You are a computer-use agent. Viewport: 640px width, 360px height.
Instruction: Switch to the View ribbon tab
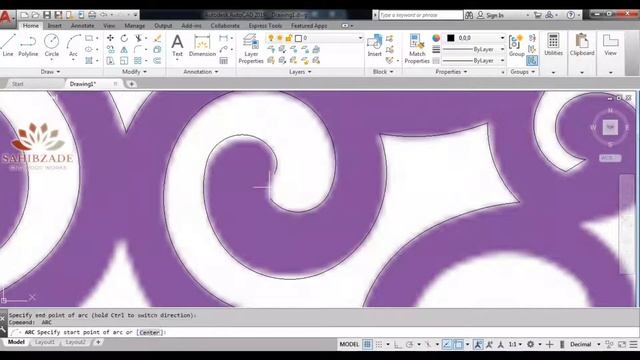[109, 26]
